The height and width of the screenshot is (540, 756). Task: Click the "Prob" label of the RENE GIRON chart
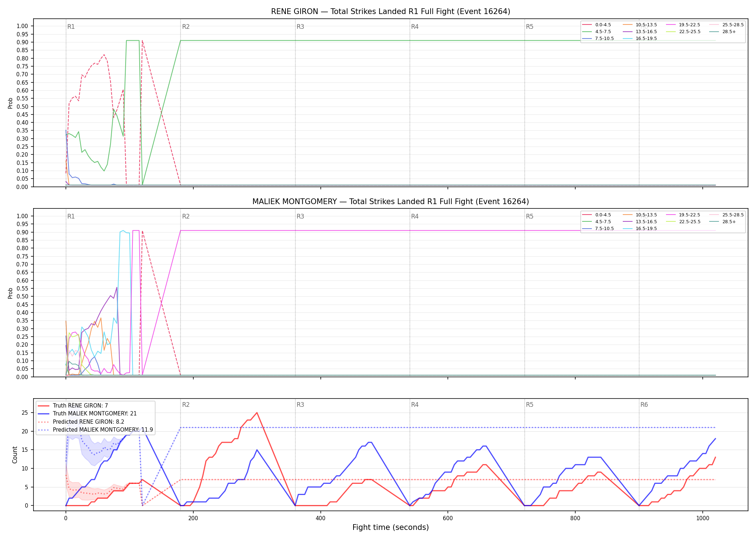coord(10,103)
